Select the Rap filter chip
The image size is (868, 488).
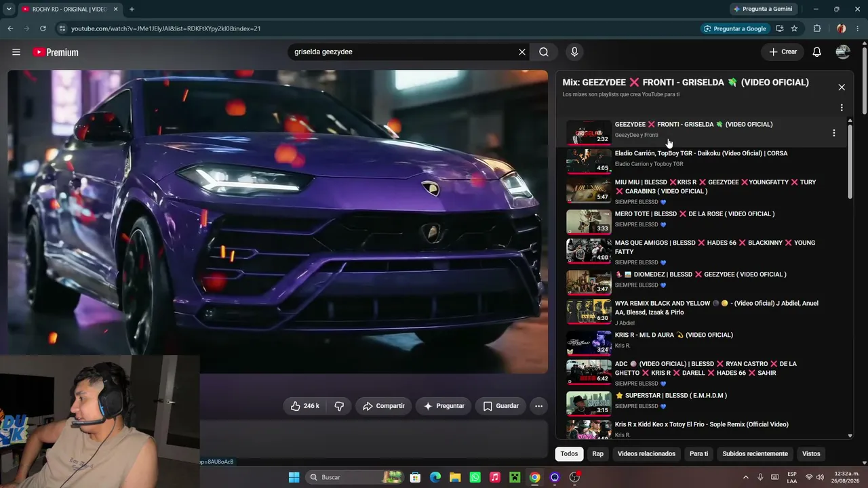597,454
